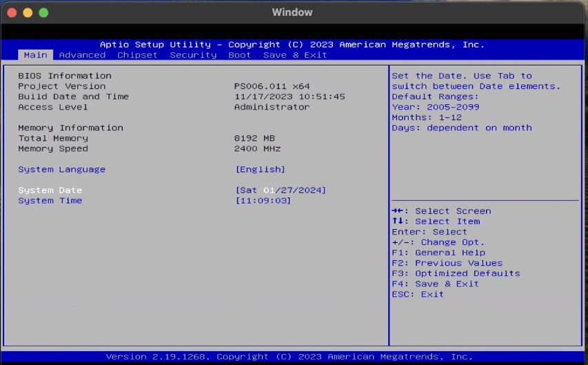Click the 'F3: Optimized Defaults' key hint
Viewport: 588px width, 365px height.
point(456,274)
